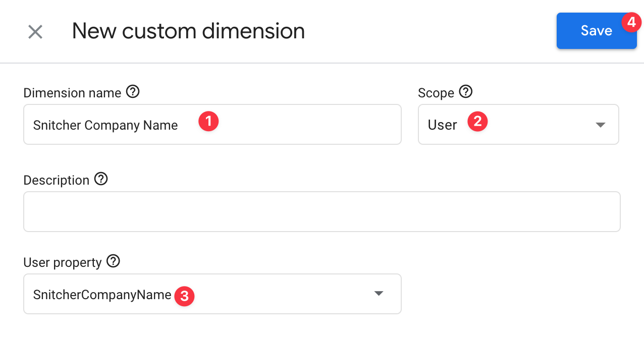Click the red annotation badge numbered 3
The image size is (644, 338).
(x=185, y=297)
